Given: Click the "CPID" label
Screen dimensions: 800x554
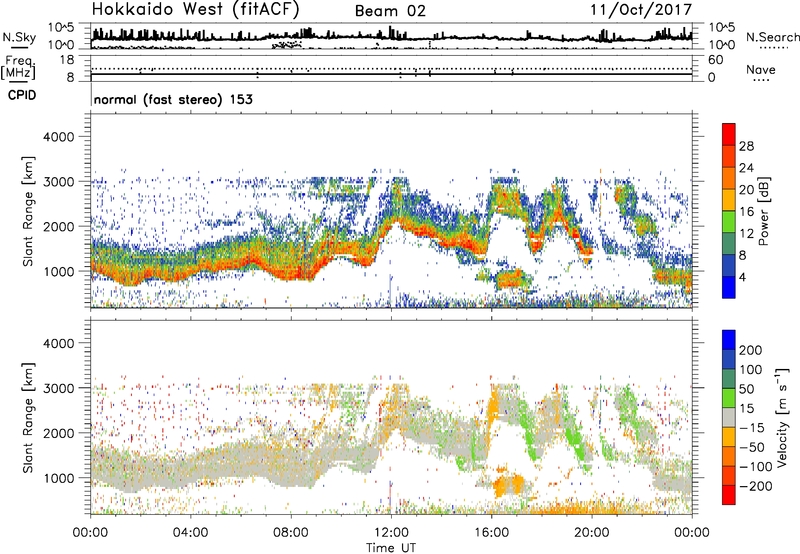Looking at the screenshot, I should 22,95.
